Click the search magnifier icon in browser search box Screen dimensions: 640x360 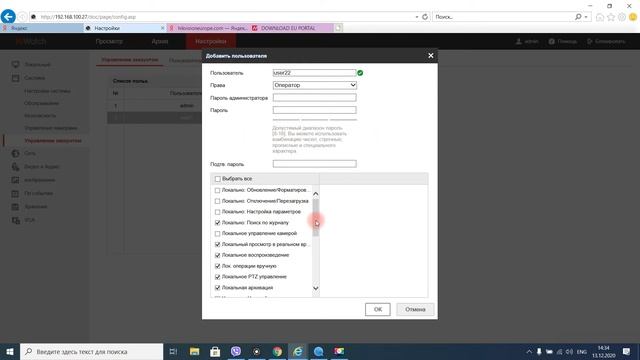pos(578,17)
